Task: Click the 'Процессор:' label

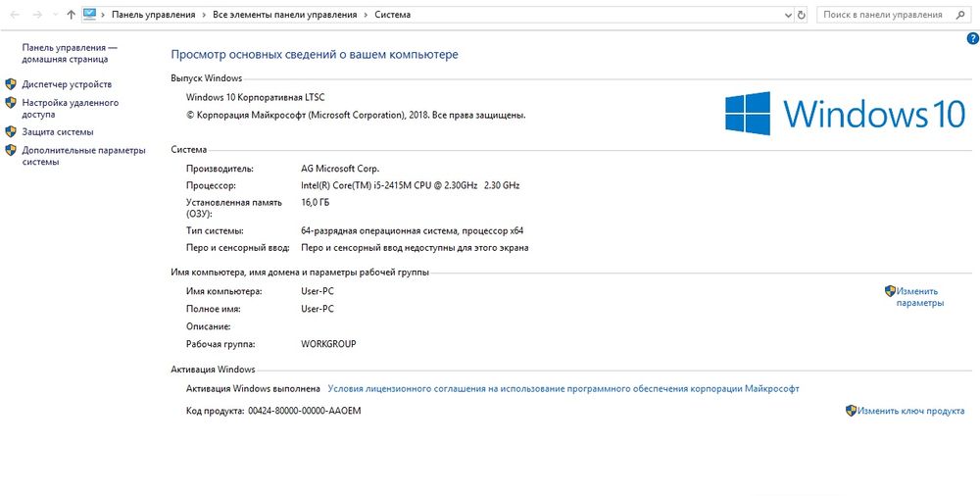Action: point(212,186)
